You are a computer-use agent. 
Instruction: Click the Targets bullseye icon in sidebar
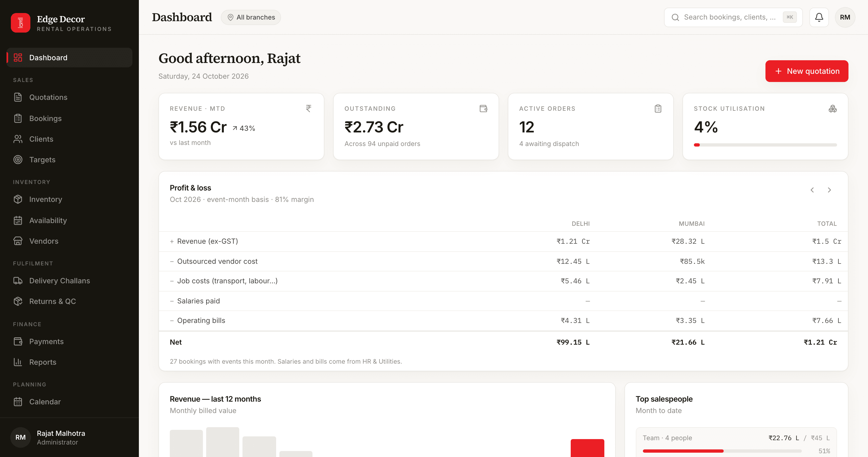[x=18, y=159]
